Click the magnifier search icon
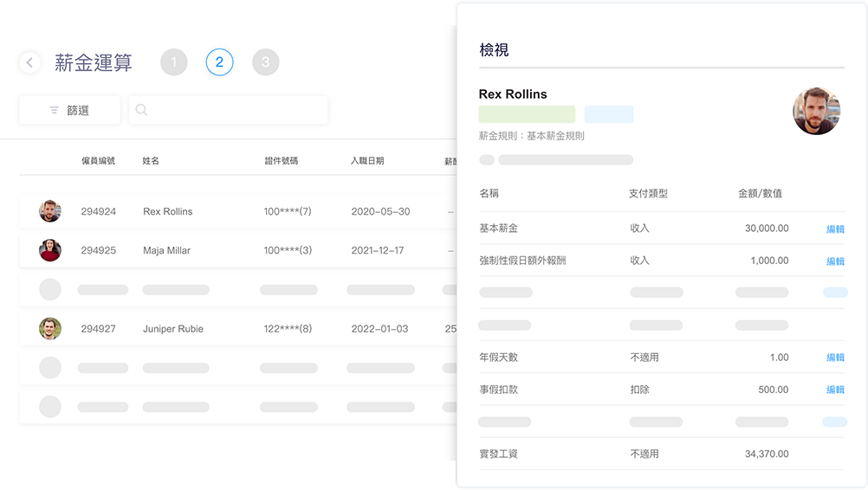Screen dimensions: 868x490 click(x=142, y=110)
